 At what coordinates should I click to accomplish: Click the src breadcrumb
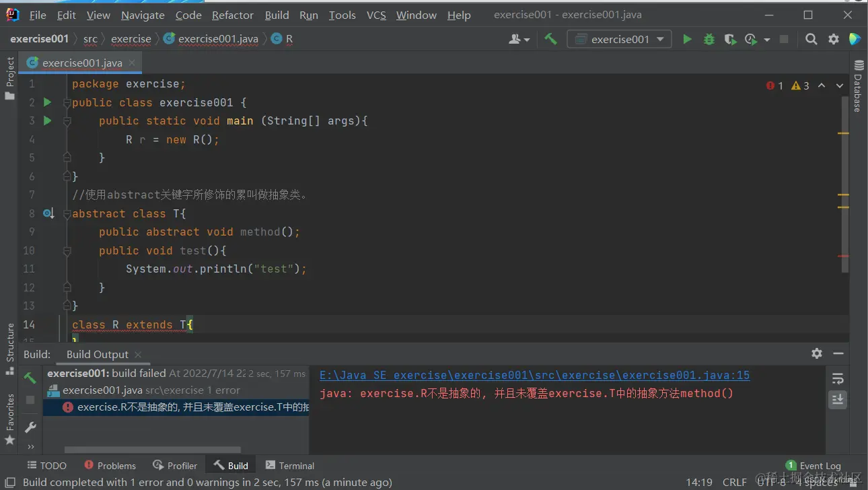tap(90, 39)
